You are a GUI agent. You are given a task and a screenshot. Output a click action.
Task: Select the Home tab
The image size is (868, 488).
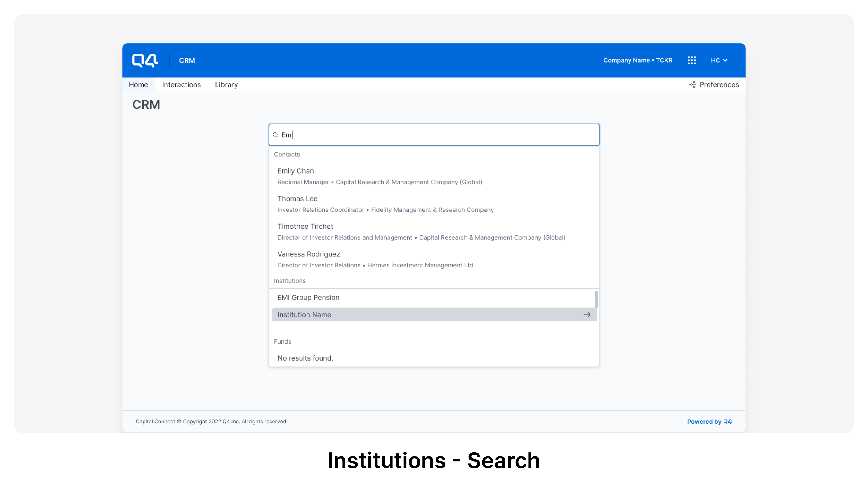click(139, 84)
